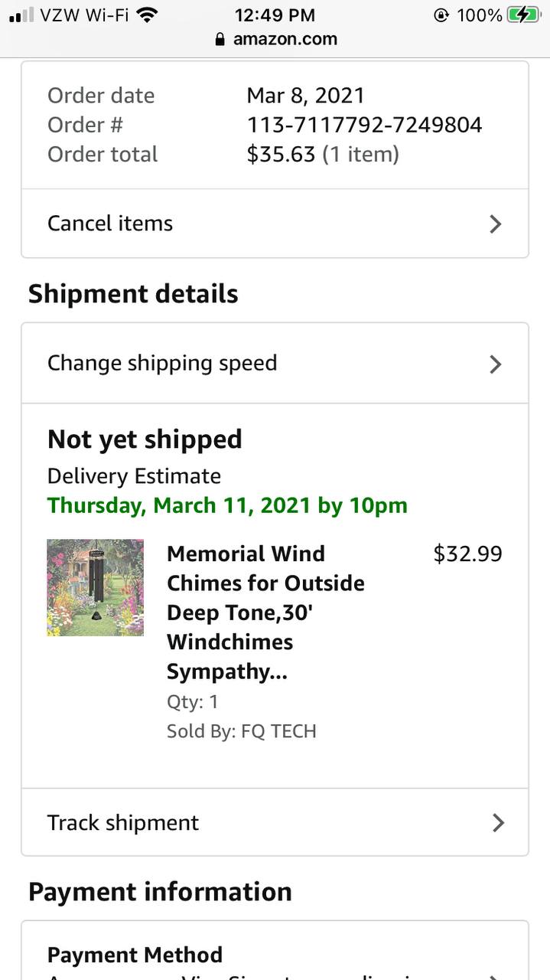Select the Cancel items text
The height and width of the screenshot is (980, 550).
click(x=110, y=224)
